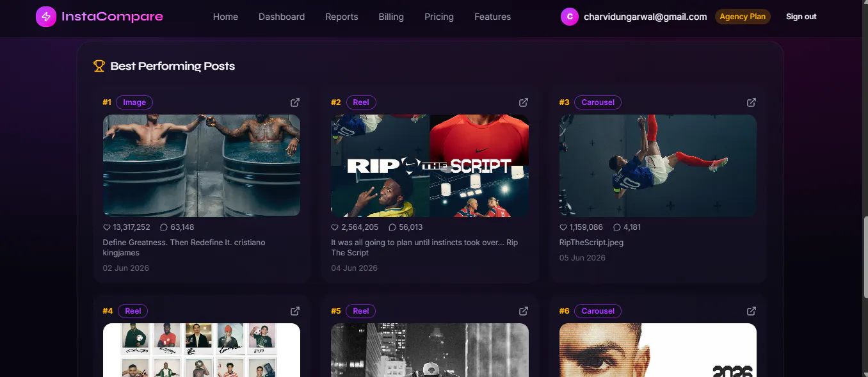Open post #1 external link icon
The width and height of the screenshot is (868, 377).
[x=295, y=102]
